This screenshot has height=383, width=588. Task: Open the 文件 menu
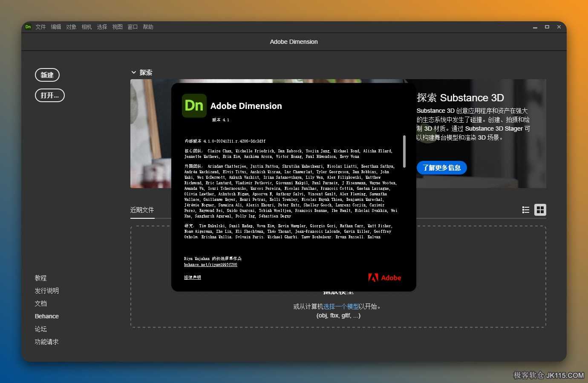[41, 27]
